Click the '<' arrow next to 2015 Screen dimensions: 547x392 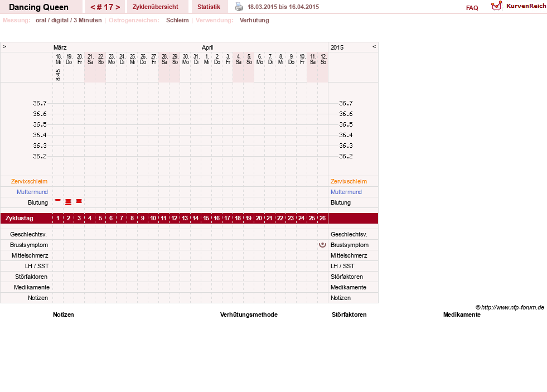(x=374, y=46)
